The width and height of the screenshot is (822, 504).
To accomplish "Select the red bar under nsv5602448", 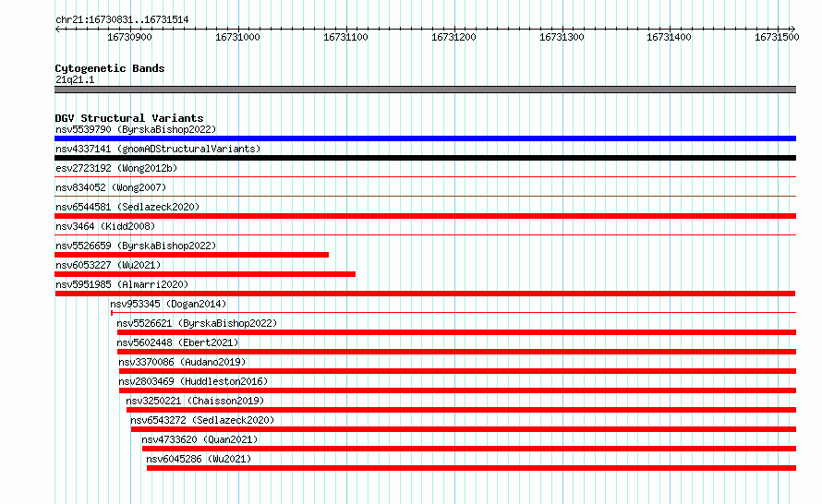I will (x=456, y=352).
